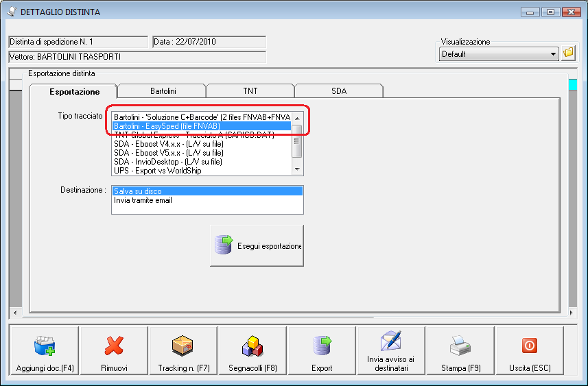Switch to the Bartolini tab
Screen dimensions: 588x386
click(163, 91)
